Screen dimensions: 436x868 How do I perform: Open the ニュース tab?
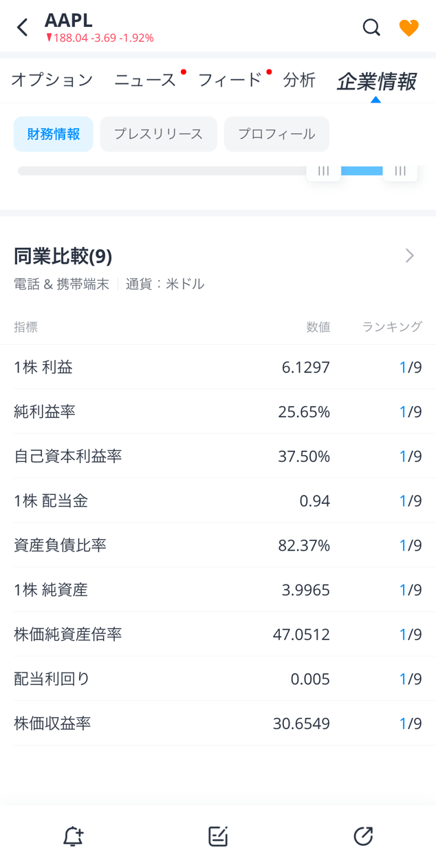pos(145,80)
